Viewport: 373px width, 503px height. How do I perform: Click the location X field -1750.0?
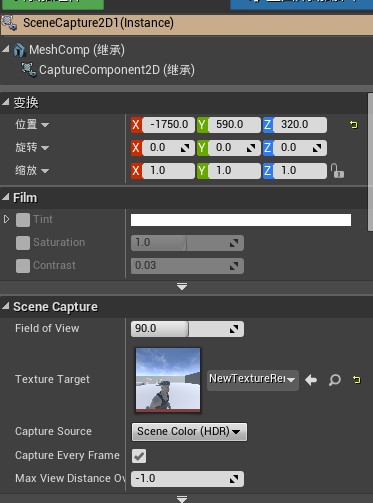point(168,125)
